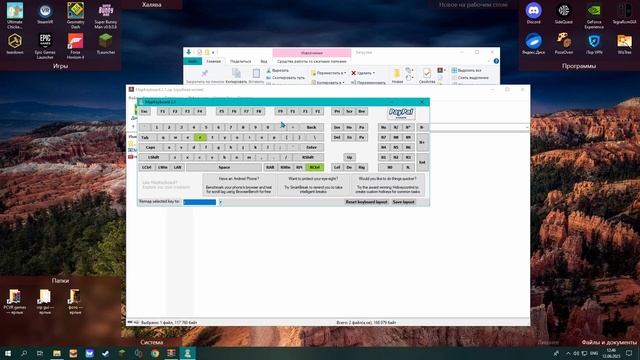Show hidden system tray icons
The height and width of the screenshot is (360, 640).
pyautogui.click(x=568, y=353)
